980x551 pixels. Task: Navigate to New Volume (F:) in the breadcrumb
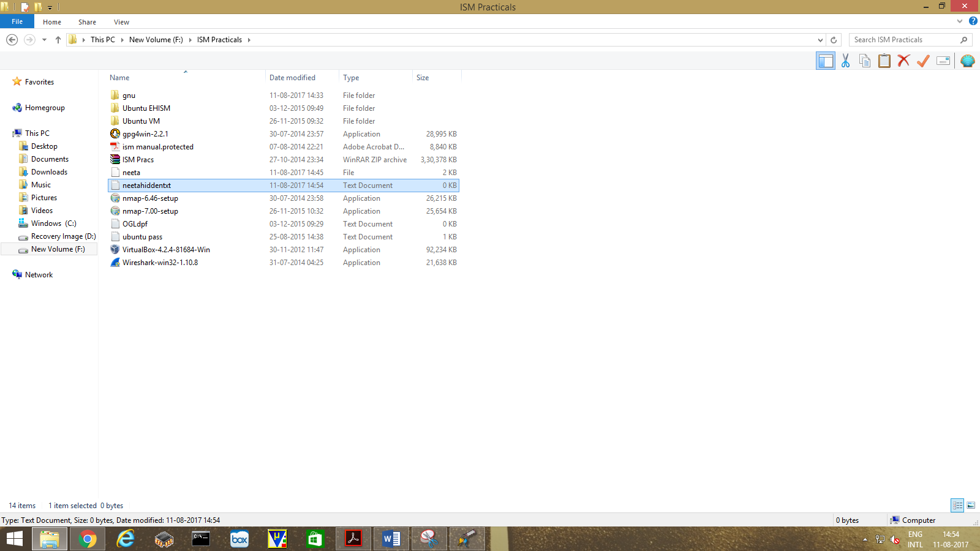coord(156,40)
